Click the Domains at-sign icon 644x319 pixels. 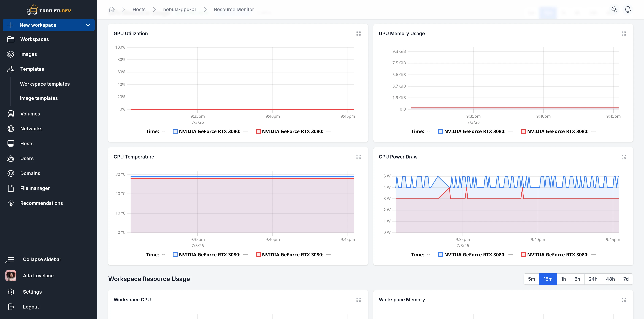(11, 173)
